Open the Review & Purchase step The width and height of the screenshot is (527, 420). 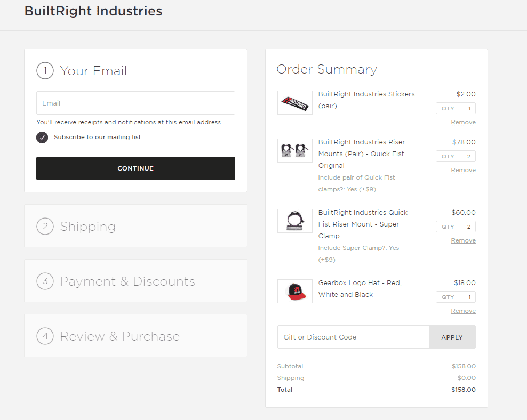point(135,336)
